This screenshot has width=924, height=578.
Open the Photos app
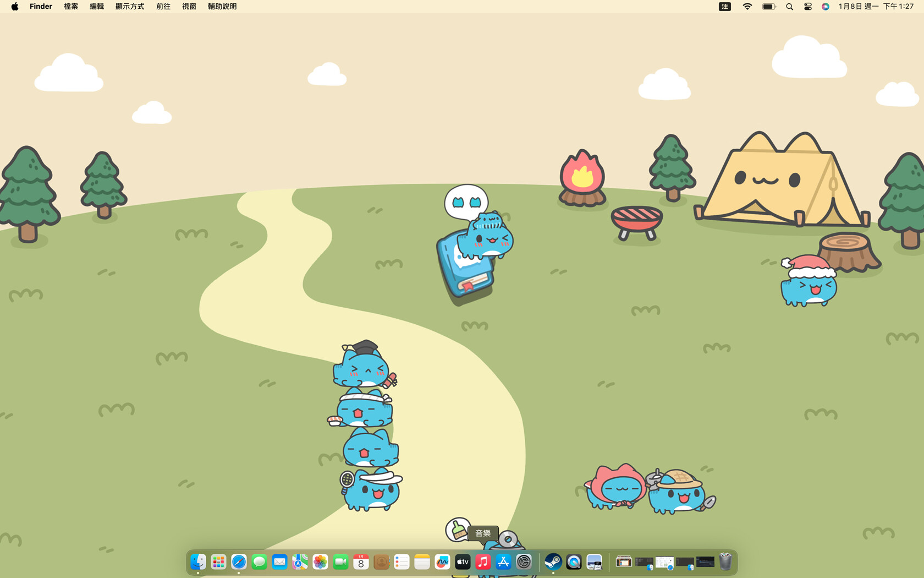[320, 562]
